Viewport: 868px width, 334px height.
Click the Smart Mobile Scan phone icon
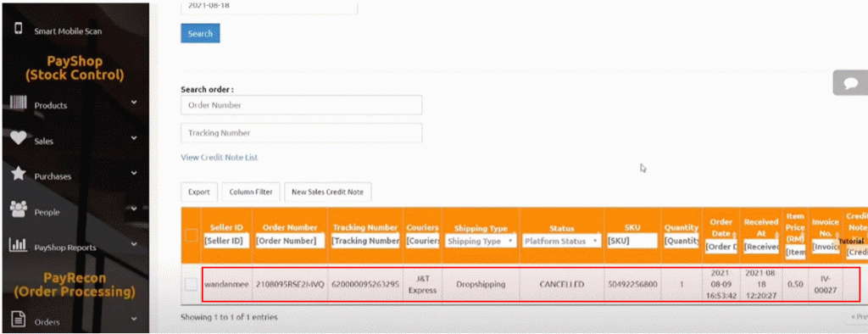[x=19, y=29]
